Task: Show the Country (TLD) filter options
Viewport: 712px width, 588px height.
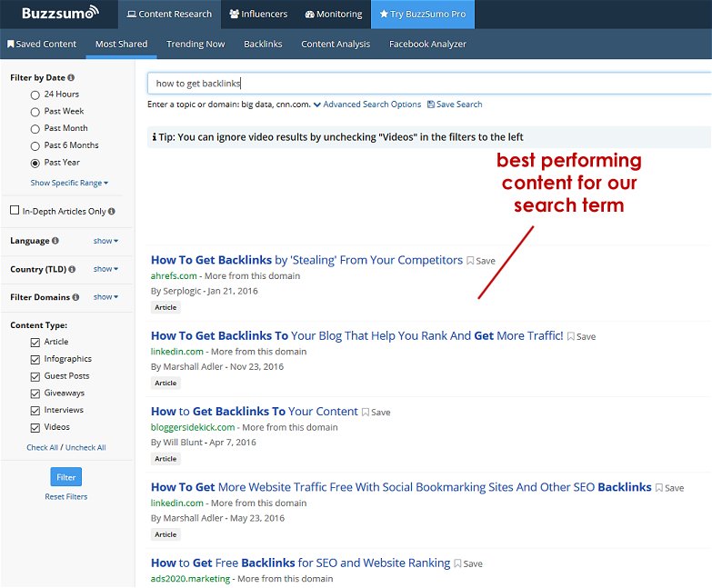Action: tap(105, 269)
